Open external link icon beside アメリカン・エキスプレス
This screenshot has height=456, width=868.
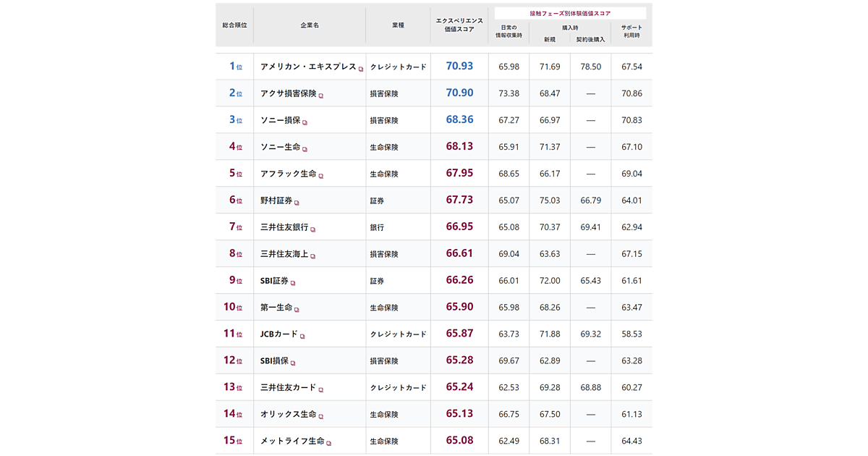pyautogui.click(x=361, y=69)
